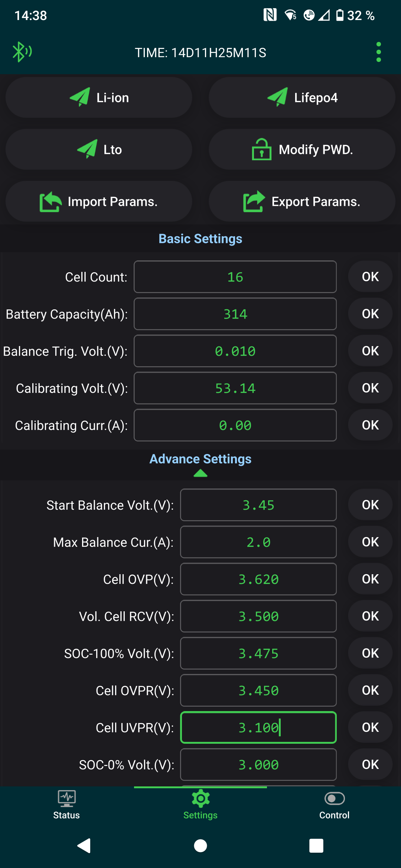Tap the Balance Trig. Volt. field
Image resolution: width=401 pixels, height=868 pixels.
[235, 351]
